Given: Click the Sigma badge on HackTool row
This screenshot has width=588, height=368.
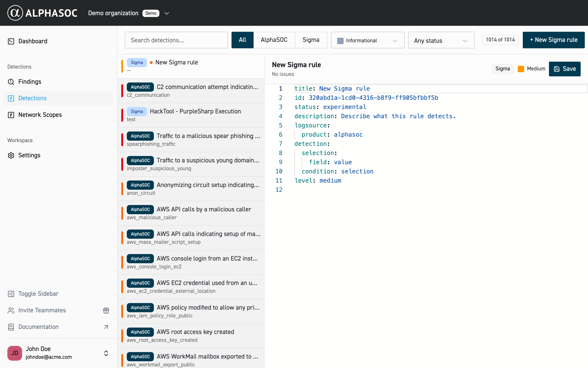Looking at the screenshot, I should click(137, 112).
